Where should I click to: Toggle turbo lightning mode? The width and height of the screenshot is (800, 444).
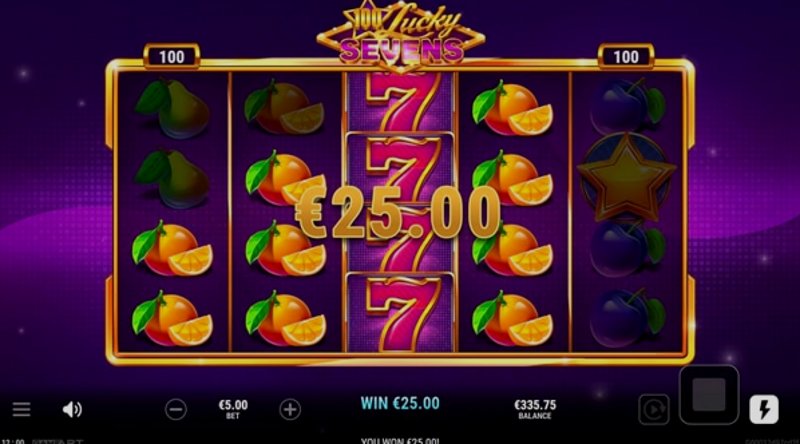[764, 409]
